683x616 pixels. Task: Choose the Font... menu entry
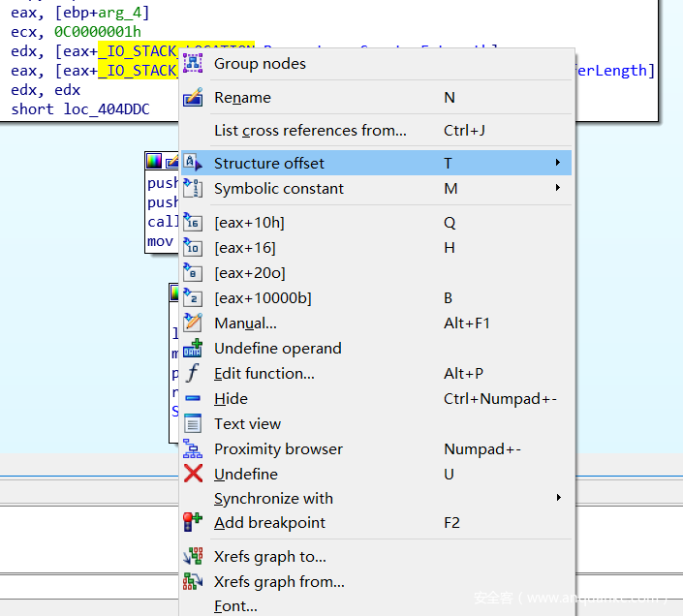pyautogui.click(x=235, y=606)
